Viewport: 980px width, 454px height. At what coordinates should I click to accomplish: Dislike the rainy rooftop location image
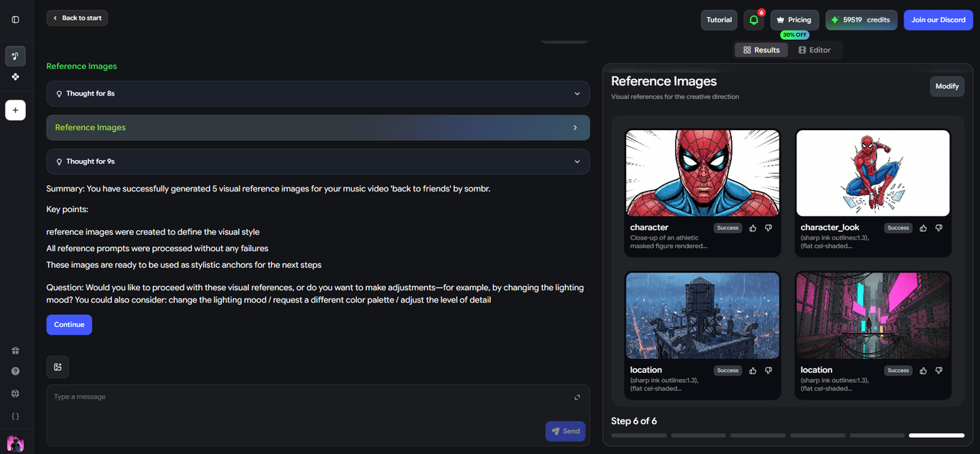(x=769, y=371)
